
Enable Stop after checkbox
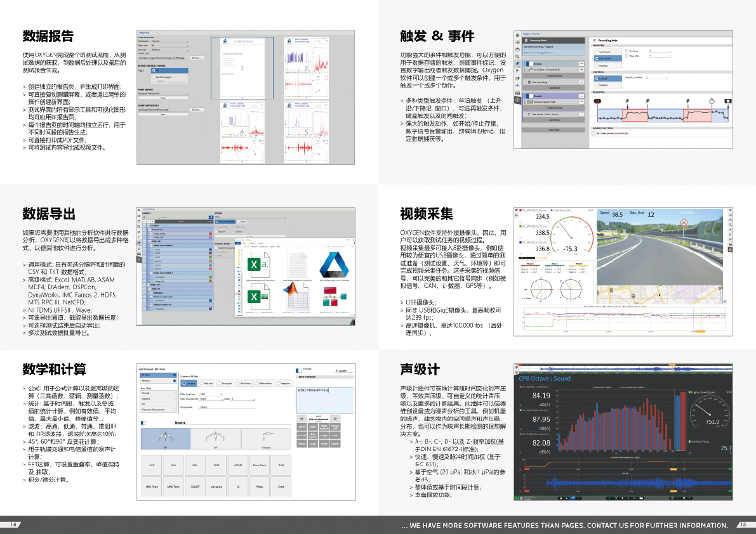[x=627, y=56]
